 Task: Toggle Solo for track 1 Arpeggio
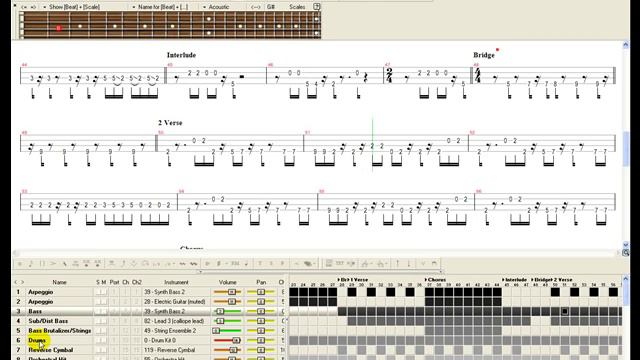pyautogui.click(x=98, y=292)
